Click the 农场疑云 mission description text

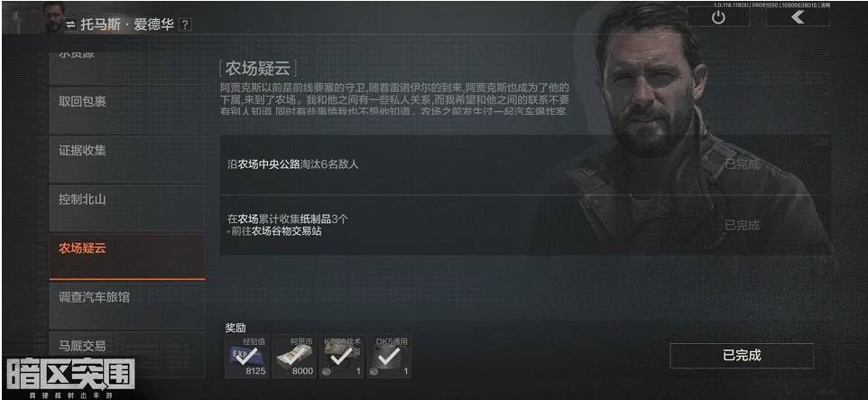[x=393, y=99]
